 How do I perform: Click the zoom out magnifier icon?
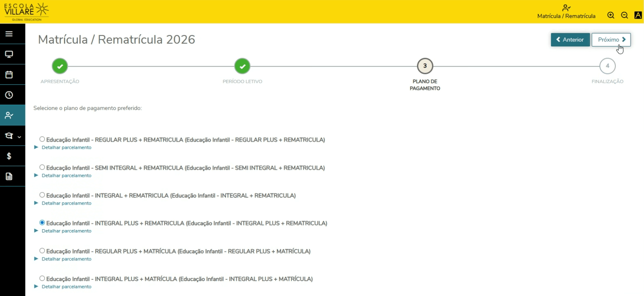pos(624,15)
